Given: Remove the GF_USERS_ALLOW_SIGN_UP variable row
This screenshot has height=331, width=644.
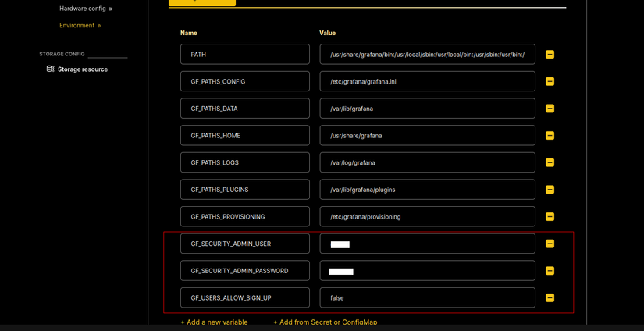Looking at the screenshot, I should coord(550,297).
